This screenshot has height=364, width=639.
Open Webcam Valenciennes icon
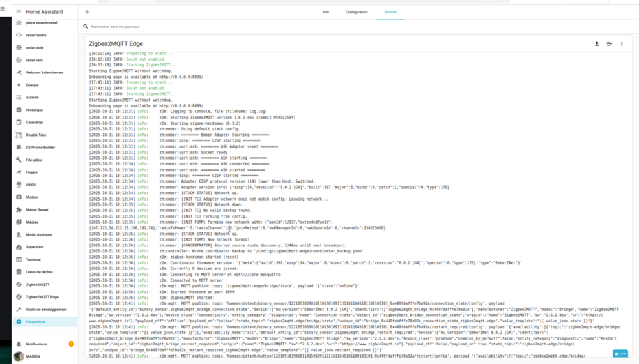point(19,72)
